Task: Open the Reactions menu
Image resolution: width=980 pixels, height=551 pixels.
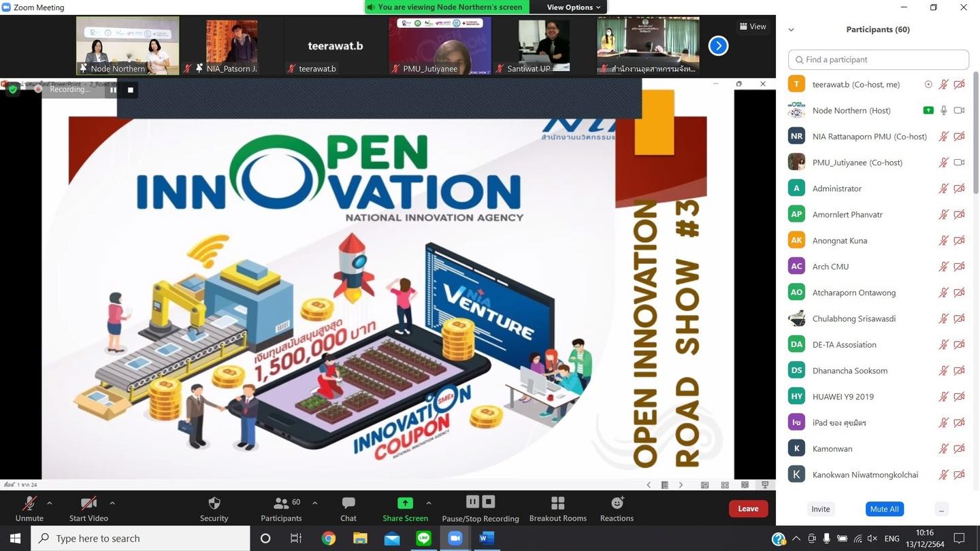Action: click(x=617, y=509)
